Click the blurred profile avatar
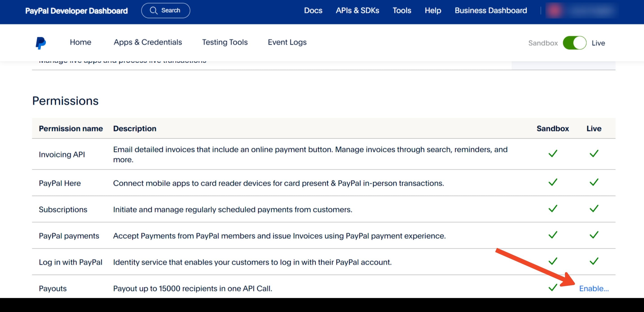 tap(555, 11)
